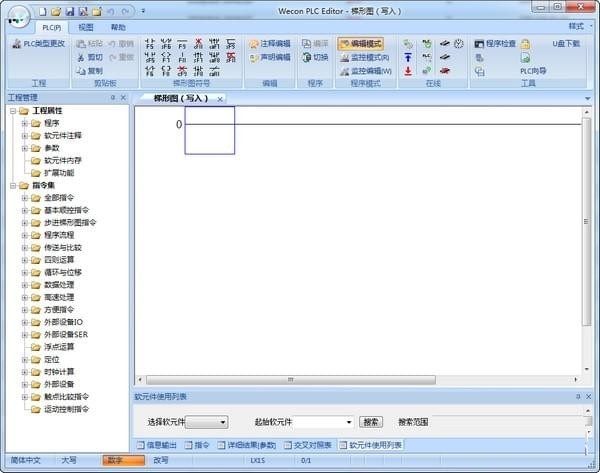Click the save disk quick access icon
This screenshot has height=473, width=600.
coord(70,12)
